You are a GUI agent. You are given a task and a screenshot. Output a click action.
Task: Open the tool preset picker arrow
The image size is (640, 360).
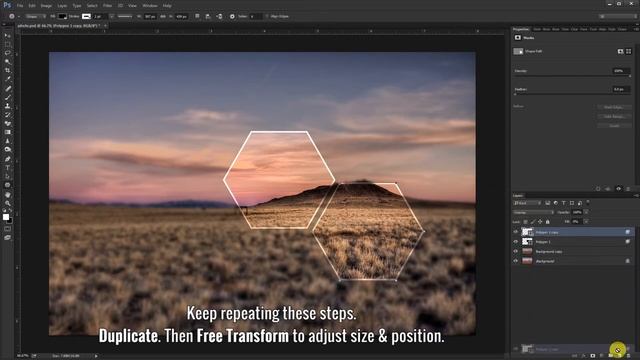coord(19,16)
